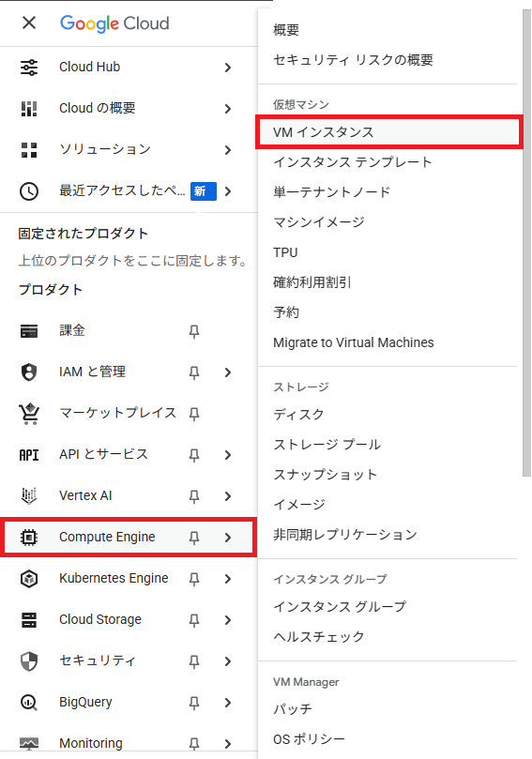Click the BigQuery magnifier icon
Image resolution: width=532 pixels, height=759 pixels.
[x=29, y=702]
